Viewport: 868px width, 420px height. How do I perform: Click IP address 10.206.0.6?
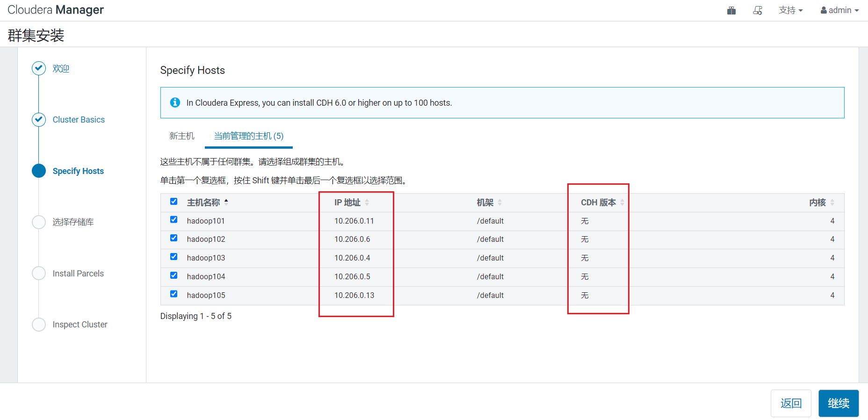click(352, 239)
